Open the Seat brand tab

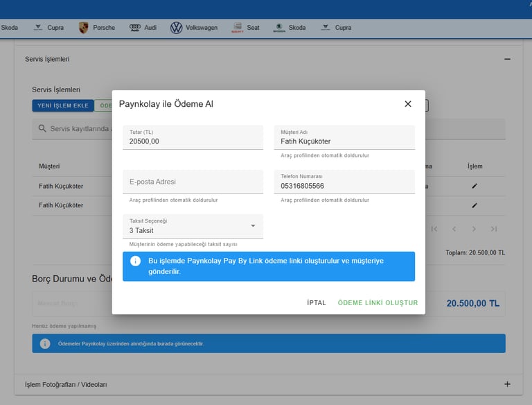tap(246, 28)
